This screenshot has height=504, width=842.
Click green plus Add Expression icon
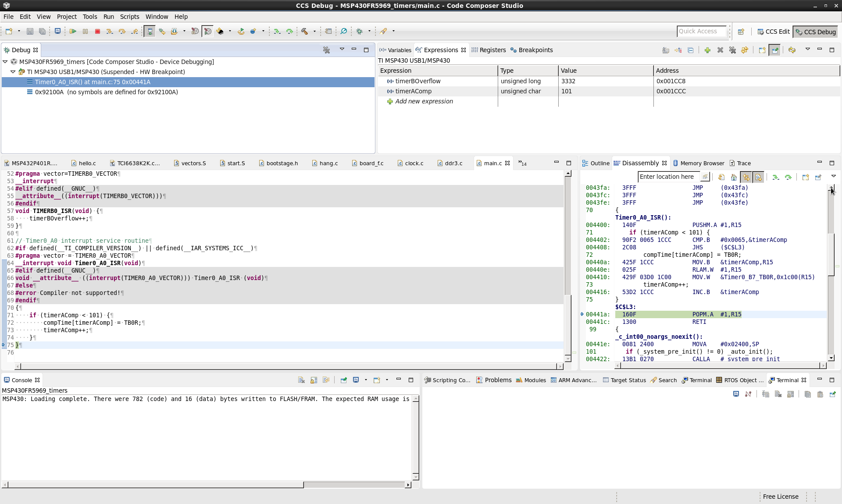pyautogui.click(x=707, y=50)
